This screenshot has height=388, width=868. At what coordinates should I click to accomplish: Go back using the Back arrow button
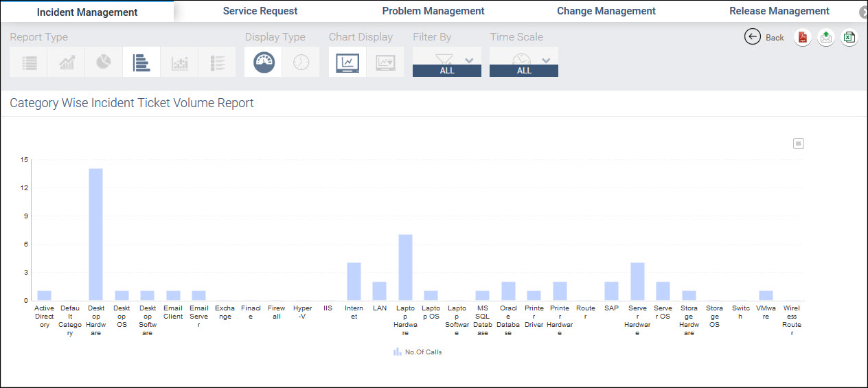tap(764, 37)
